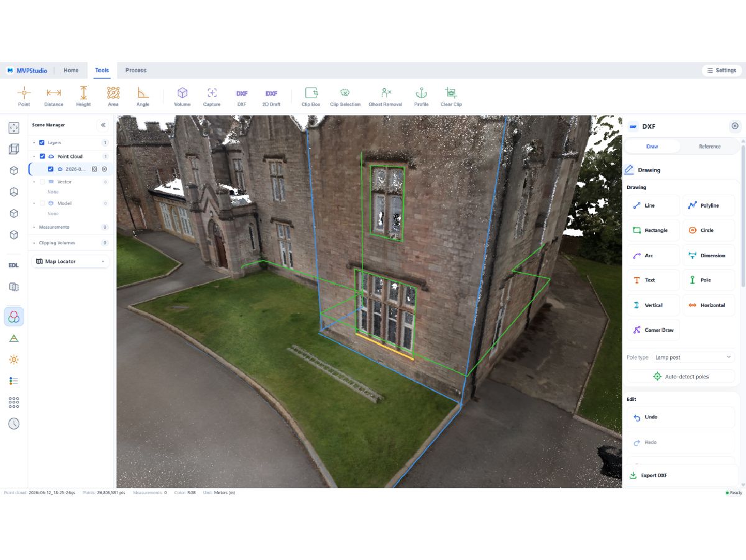746x560 pixels.
Task: Click the Clear Clip tool
Action: [x=451, y=96]
